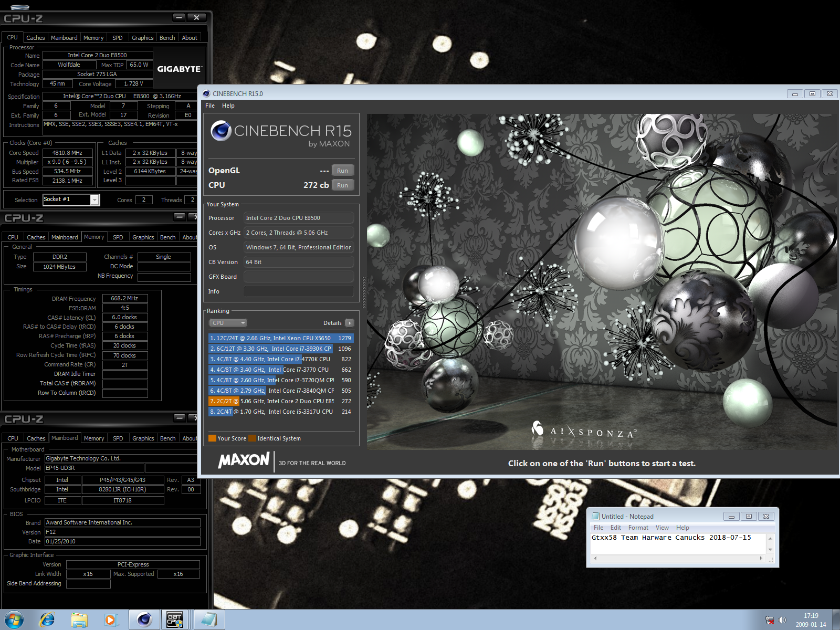Screen dimensions: 840x630
Task: Open Notepad File menu
Action: [x=598, y=528]
